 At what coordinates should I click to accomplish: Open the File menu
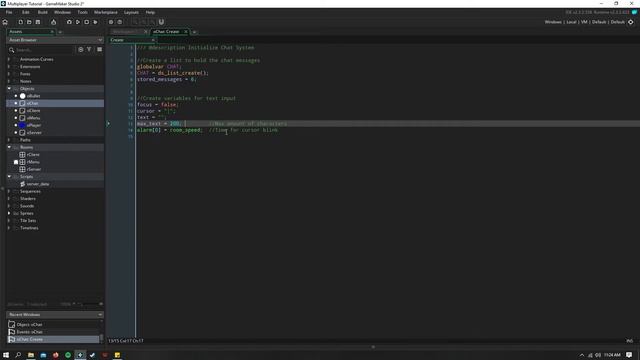[9, 12]
